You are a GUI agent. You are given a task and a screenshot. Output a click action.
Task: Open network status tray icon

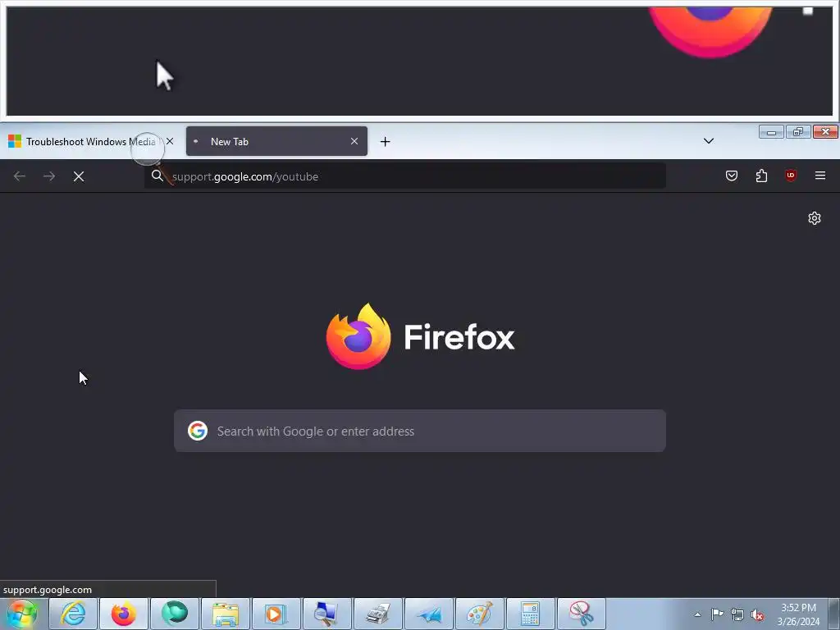737,614
